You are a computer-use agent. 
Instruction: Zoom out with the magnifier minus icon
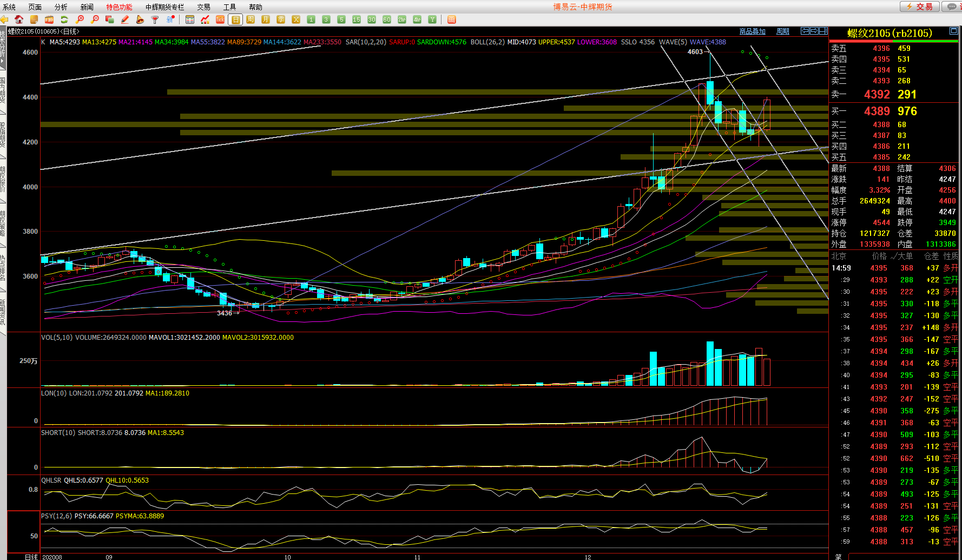pos(95,19)
